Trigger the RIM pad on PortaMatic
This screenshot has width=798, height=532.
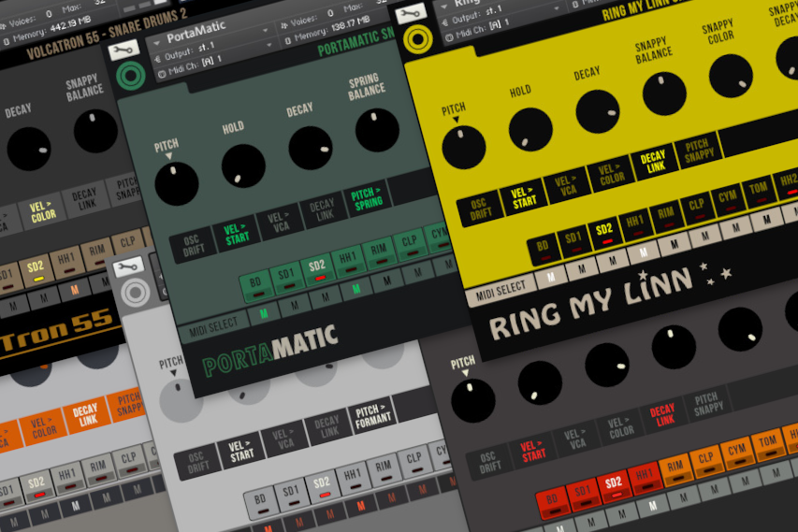pos(379,252)
